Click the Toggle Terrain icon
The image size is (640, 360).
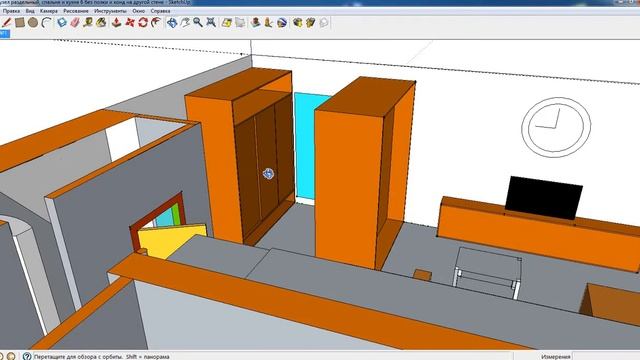(x=240, y=22)
